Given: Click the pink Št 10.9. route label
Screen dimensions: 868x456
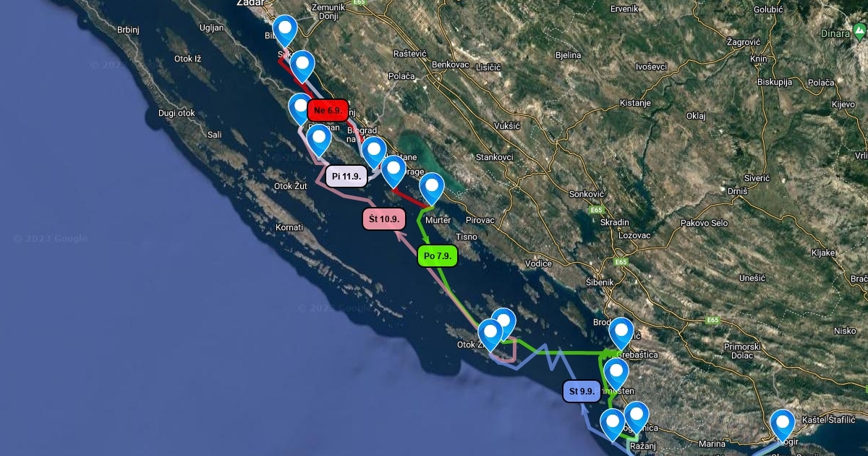Looking at the screenshot, I should (383, 219).
